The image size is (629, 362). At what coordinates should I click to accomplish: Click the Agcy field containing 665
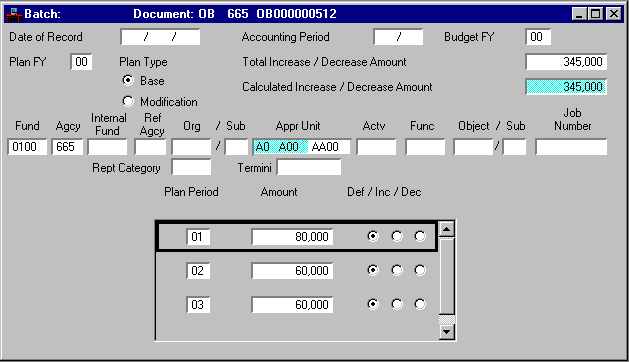[67, 147]
